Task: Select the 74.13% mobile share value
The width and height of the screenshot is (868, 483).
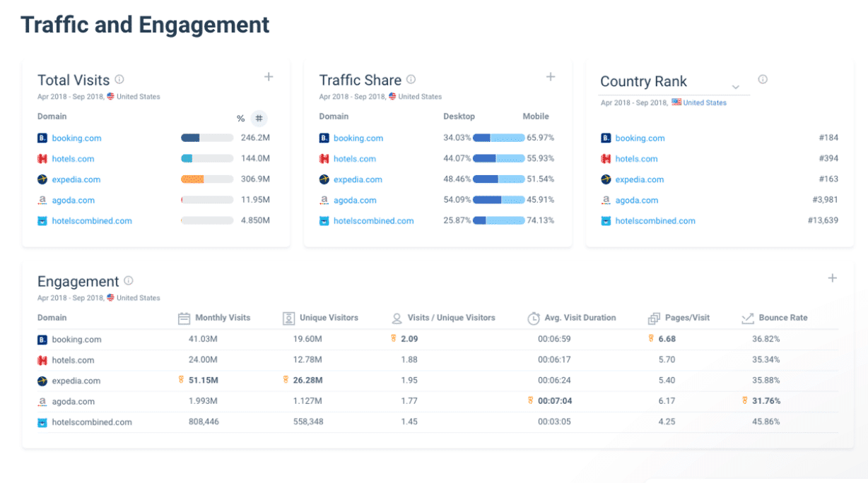Action: (541, 220)
